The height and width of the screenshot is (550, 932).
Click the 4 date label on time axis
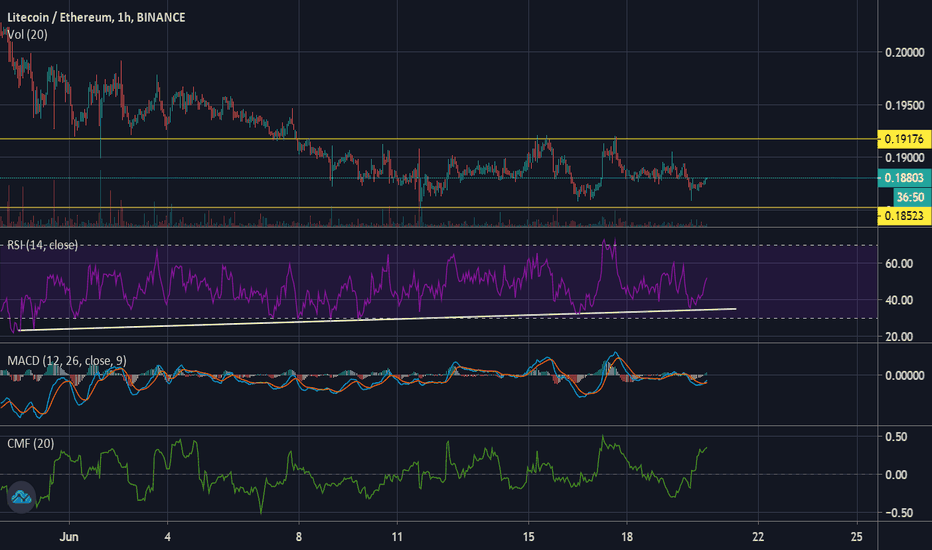(x=168, y=537)
